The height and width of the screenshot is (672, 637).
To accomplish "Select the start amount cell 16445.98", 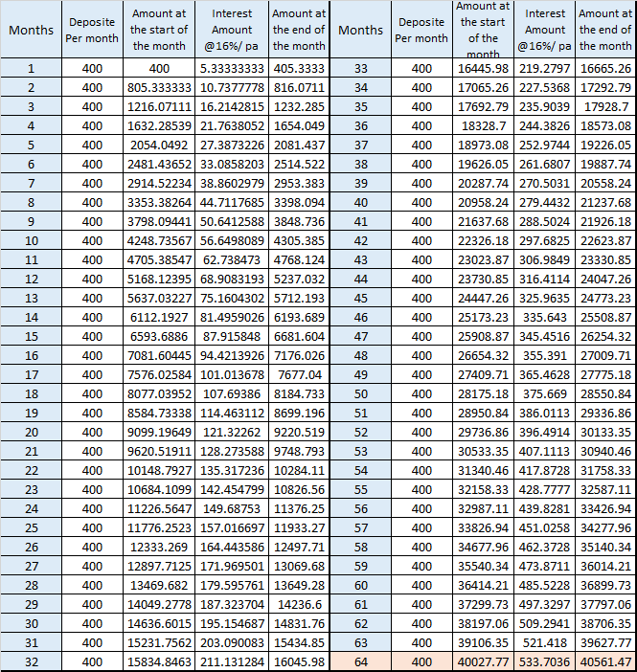I will [x=483, y=68].
